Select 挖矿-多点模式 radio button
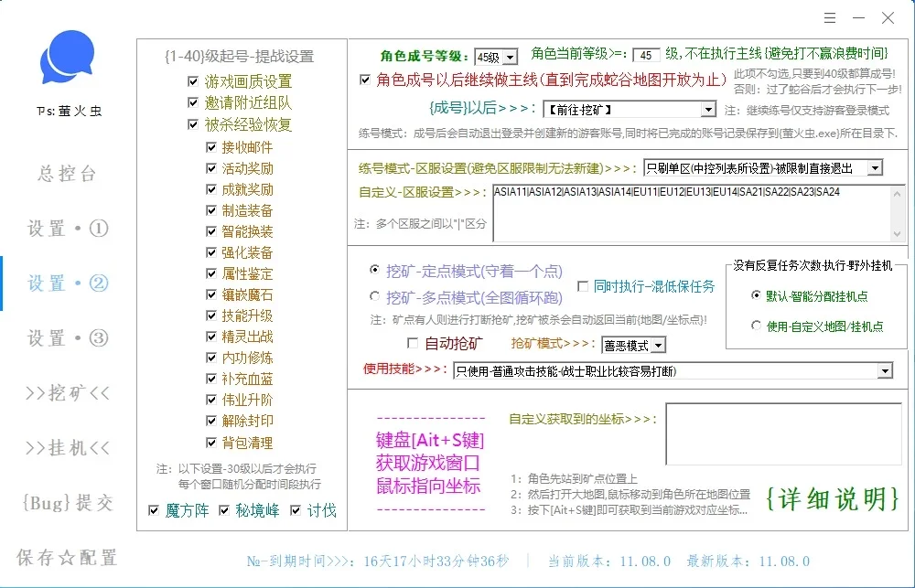Image resolution: width=915 pixels, height=588 pixels. click(374, 296)
